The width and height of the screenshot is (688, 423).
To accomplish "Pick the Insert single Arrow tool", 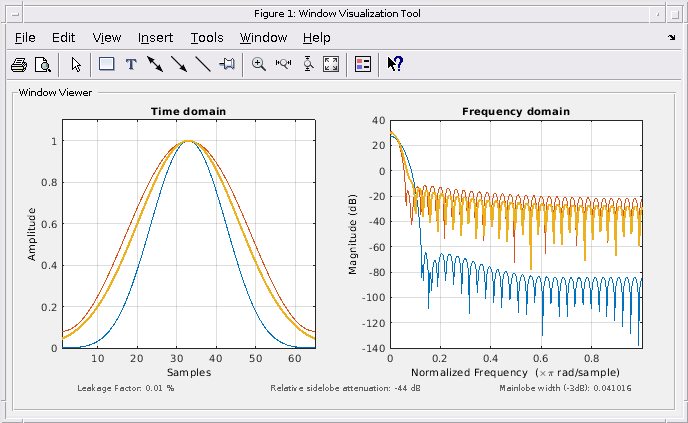I will 179,64.
